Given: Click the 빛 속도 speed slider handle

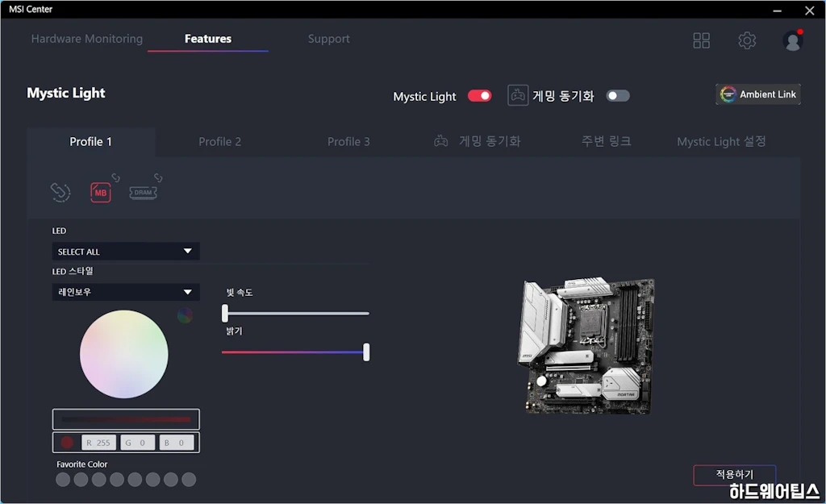Looking at the screenshot, I should (x=225, y=313).
